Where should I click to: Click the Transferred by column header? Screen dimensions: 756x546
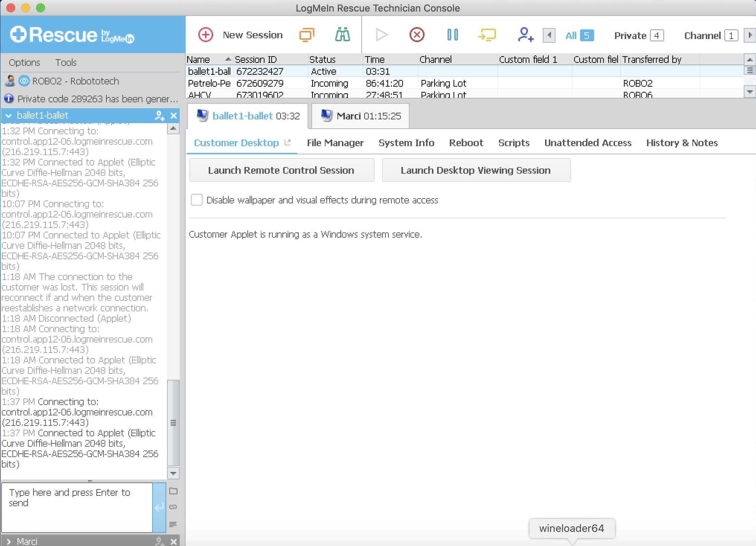[x=660, y=60]
